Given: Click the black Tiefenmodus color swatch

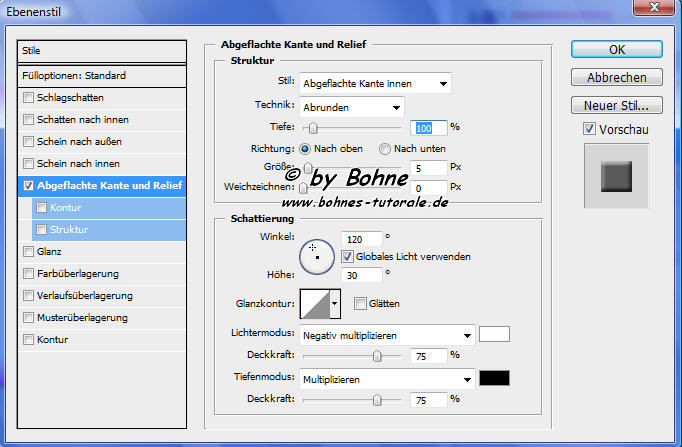Looking at the screenshot, I should [x=494, y=378].
